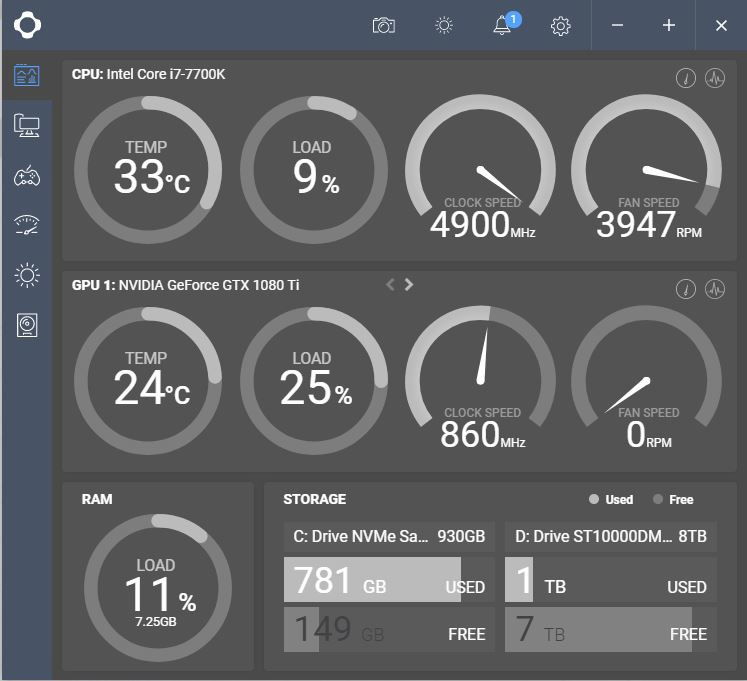Open the Tuning speedometer sidebar icon

point(27,225)
